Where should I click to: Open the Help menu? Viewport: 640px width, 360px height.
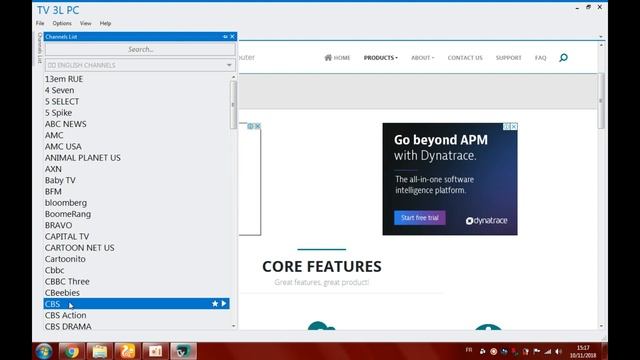(x=105, y=23)
